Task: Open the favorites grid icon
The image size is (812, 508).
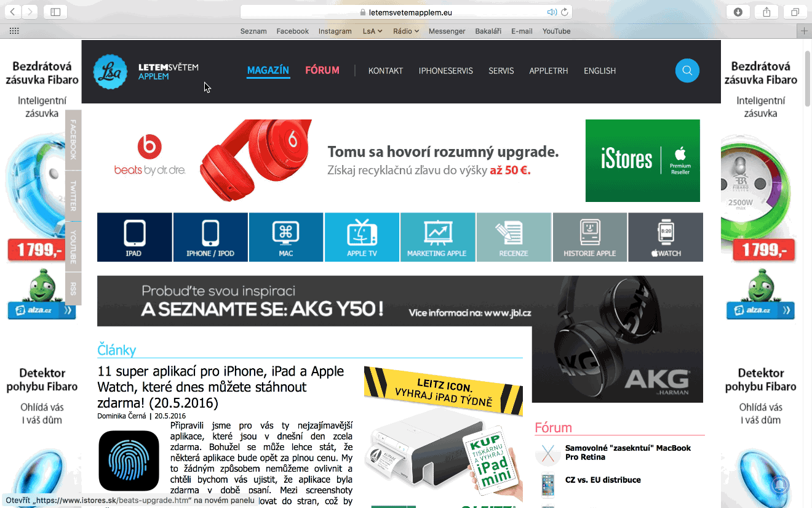Action: [14, 31]
